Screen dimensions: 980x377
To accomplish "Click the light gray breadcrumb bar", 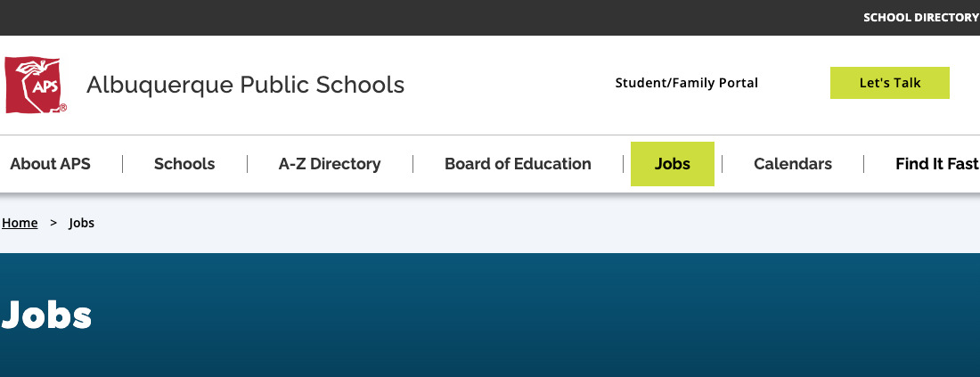I will click(535, 223).
